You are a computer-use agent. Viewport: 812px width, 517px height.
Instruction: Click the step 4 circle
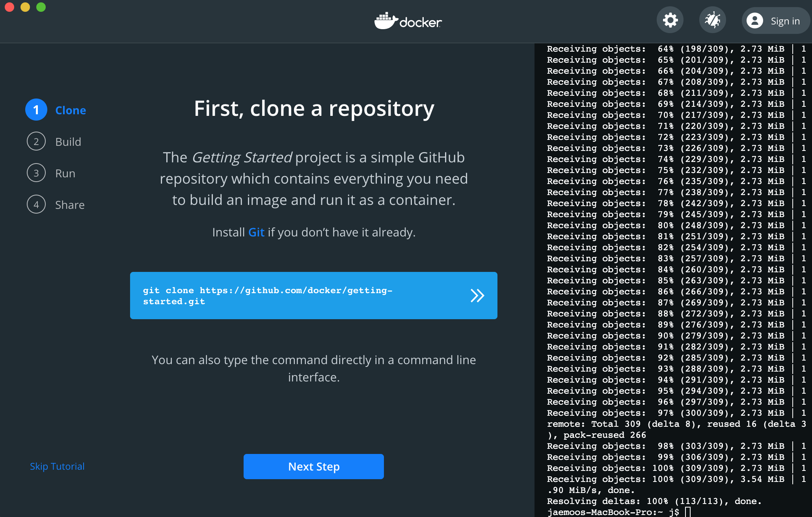pos(36,205)
